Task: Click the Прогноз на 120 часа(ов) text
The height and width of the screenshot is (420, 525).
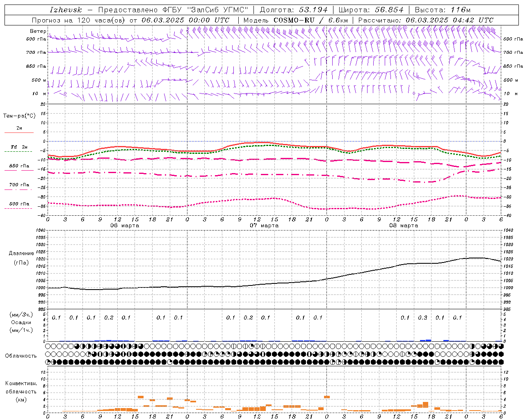Action: click(79, 20)
